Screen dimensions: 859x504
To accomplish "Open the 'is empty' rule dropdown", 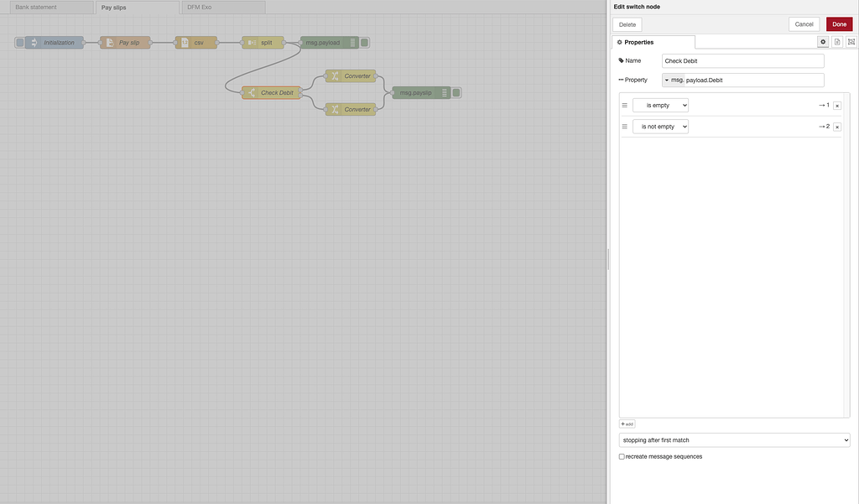I will pos(660,104).
